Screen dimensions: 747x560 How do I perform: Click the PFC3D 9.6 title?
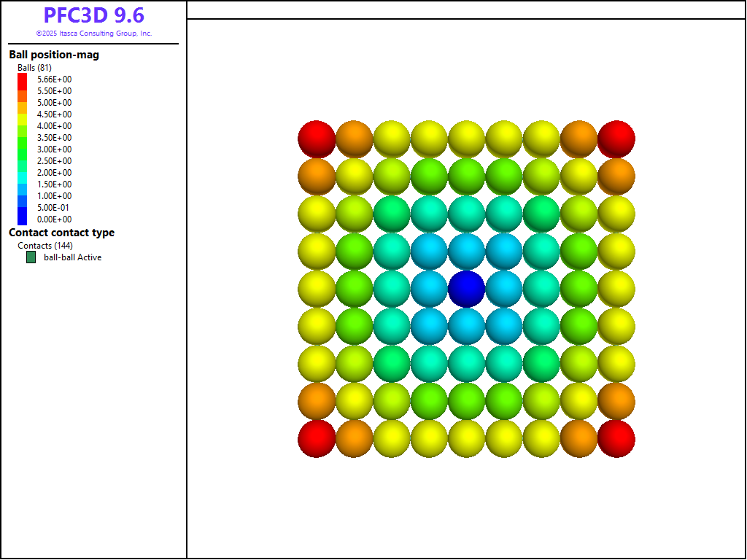(x=93, y=15)
